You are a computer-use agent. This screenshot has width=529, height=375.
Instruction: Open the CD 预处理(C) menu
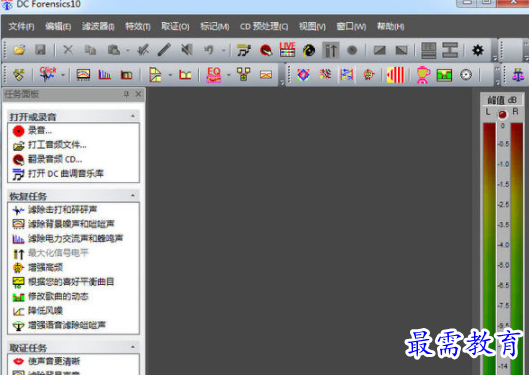coord(264,26)
